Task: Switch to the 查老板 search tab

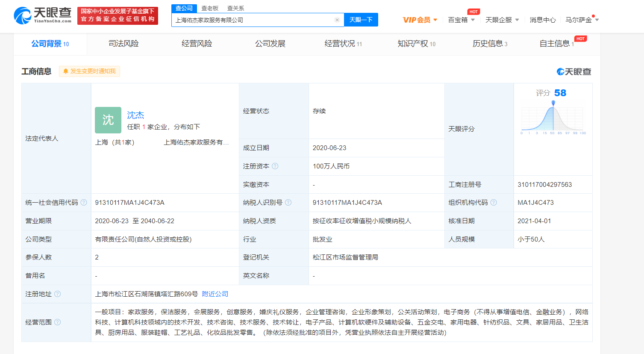Action: 210,9
